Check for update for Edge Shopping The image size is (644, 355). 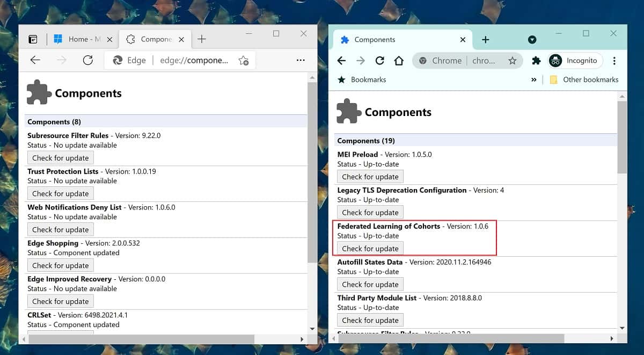[x=61, y=265]
